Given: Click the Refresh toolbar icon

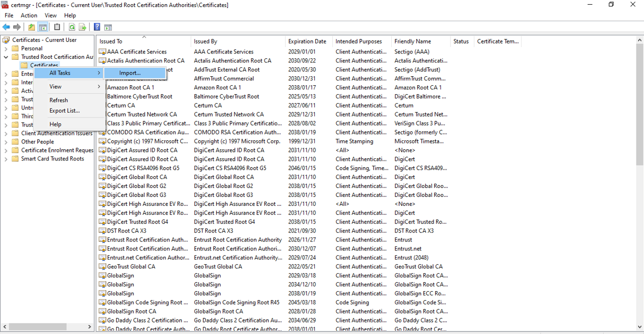Looking at the screenshot, I should click(72, 27).
